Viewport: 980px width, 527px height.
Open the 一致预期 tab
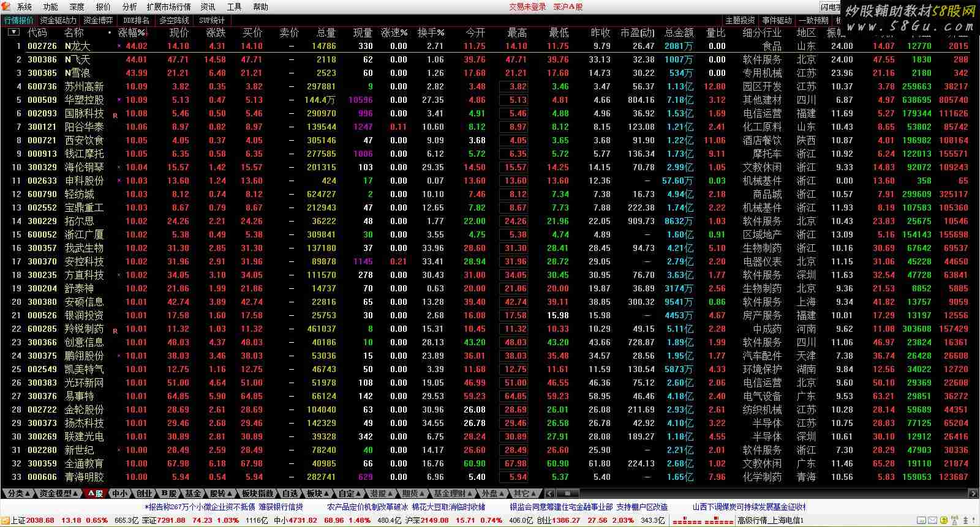tap(813, 20)
